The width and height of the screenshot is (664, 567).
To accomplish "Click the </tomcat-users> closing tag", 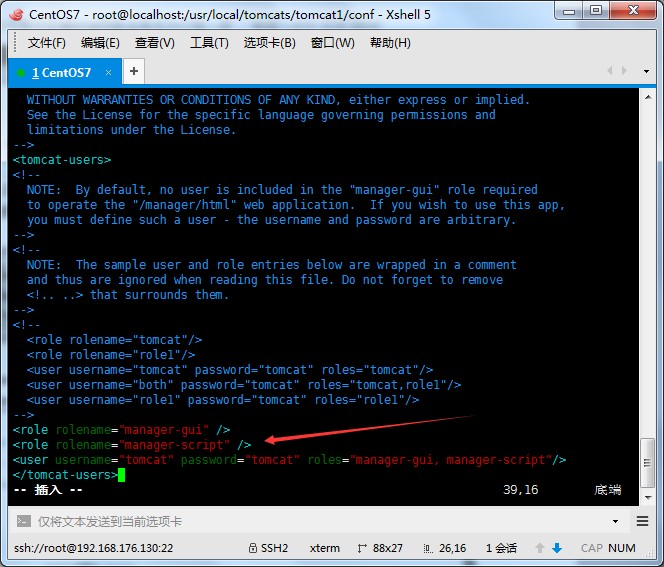I will pos(65,475).
